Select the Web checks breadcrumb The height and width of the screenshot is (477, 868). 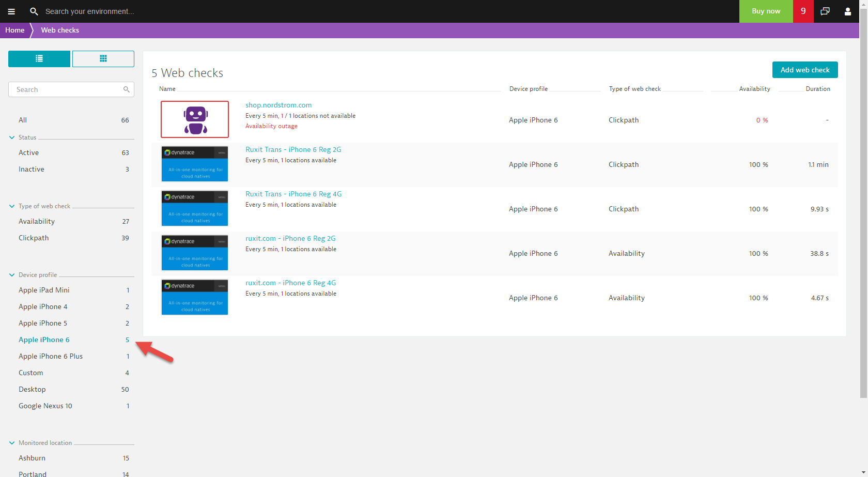pyautogui.click(x=60, y=30)
